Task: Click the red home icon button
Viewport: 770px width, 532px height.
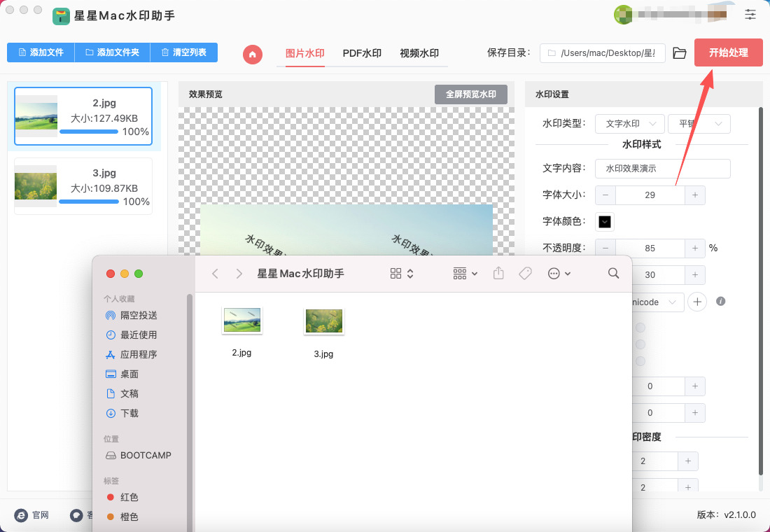Action: [253, 54]
